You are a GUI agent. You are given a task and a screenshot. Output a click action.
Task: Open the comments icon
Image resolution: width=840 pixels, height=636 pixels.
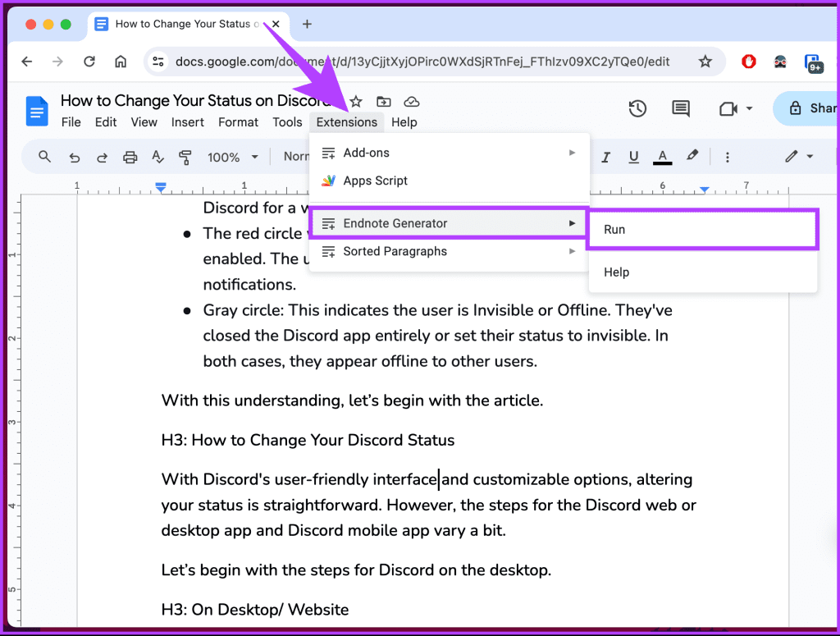(680, 108)
